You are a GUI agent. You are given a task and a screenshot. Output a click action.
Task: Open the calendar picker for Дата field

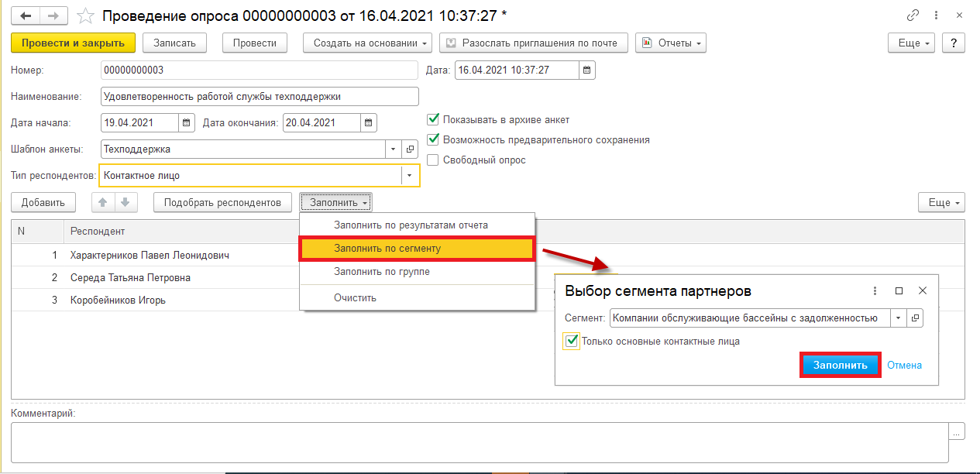coord(587,70)
